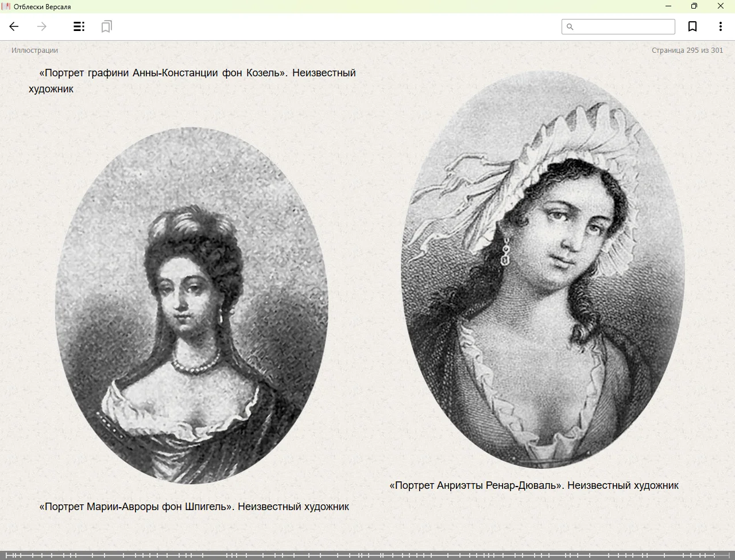Click the Анриэтта Ренар-Дюваль portrait image
The width and height of the screenshot is (735, 560).
(x=543, y=270)
